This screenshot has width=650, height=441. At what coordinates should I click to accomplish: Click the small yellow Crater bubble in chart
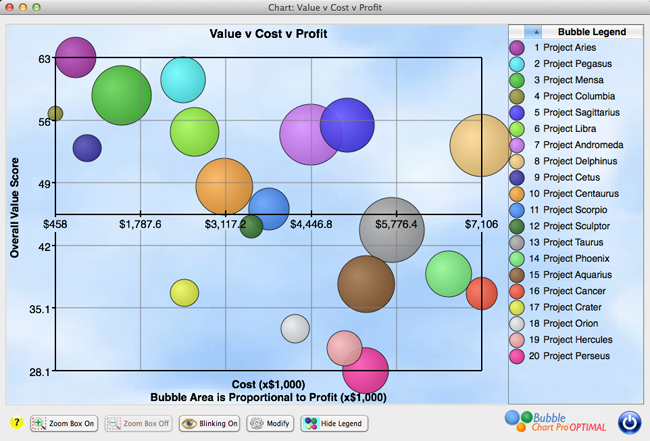point(184,292)
